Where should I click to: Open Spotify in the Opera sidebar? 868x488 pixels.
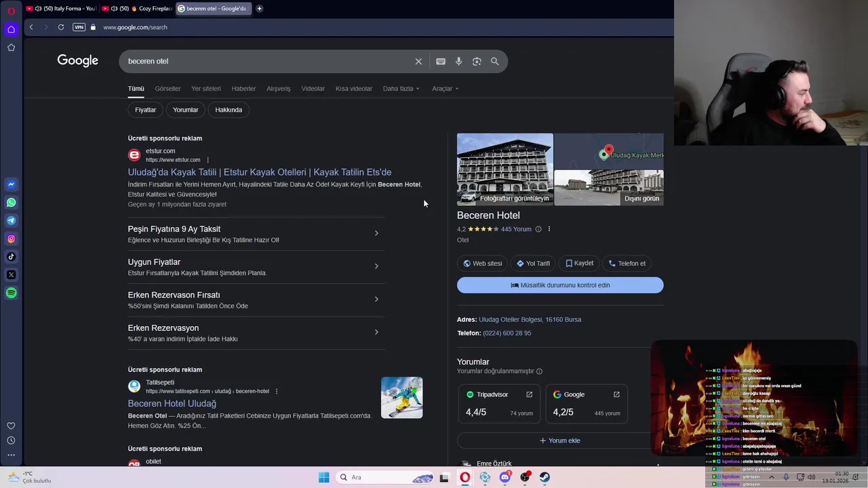coord(11,293)
